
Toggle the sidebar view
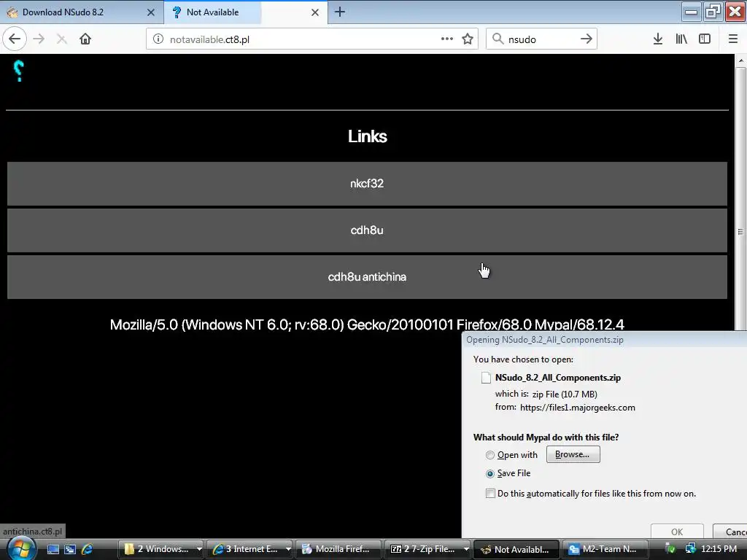pyautogui.click(x=705, y=39)
